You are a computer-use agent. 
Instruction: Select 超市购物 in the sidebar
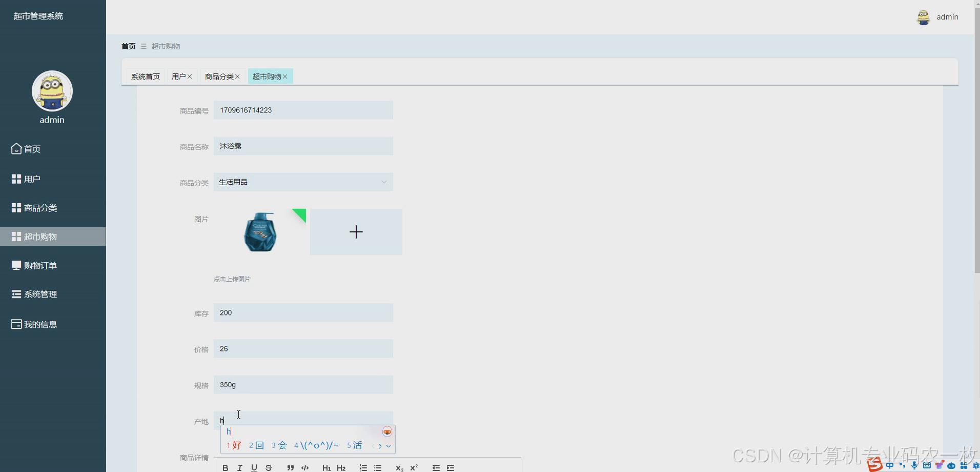53,237
